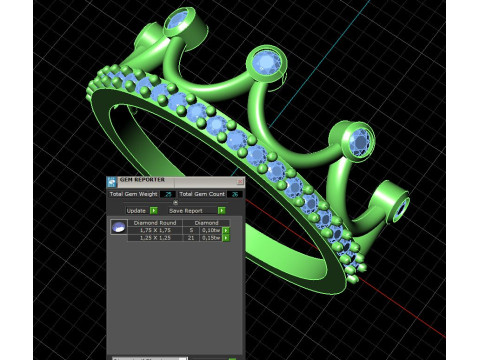Collapse the panel using the small center arrow
480x360 pixels.
(x=176, y=202)
